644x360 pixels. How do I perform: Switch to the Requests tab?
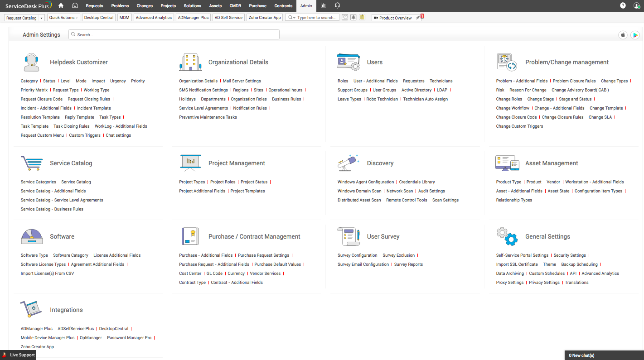point(94,6)
